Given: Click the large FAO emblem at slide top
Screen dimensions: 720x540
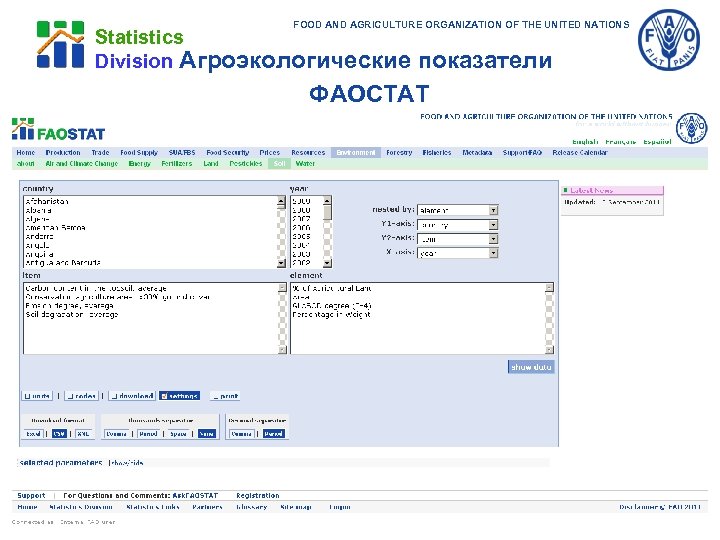Looking at the screenshot, I should pos(669,40).
